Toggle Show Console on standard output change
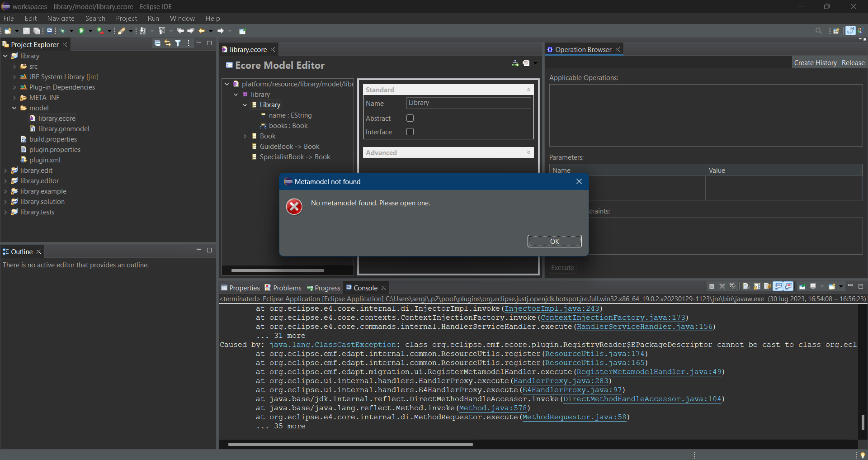Viewport: 868px width, 460px height. point(778,286)
